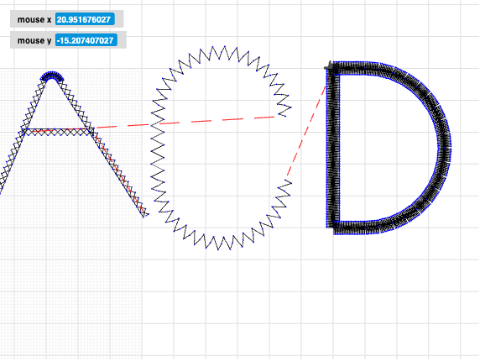Select the red dashed line leading to D
Viewport: 480px width, 360px height.
[x=307, y=129]
